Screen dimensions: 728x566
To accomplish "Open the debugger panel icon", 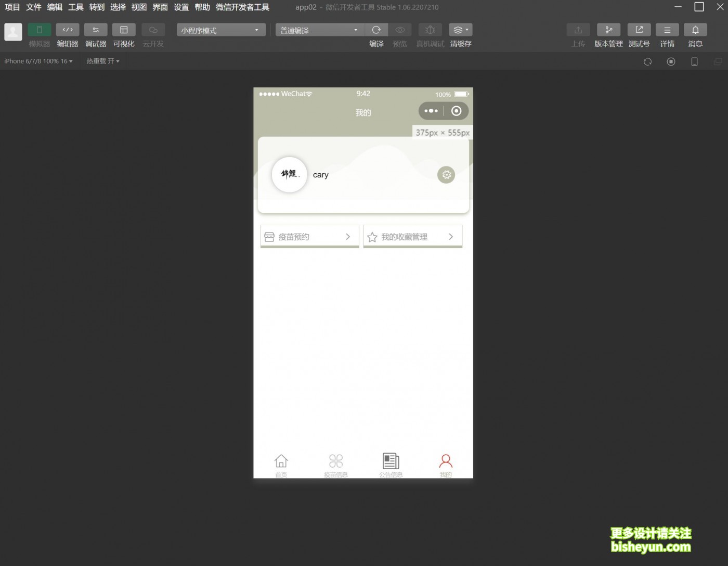I will pos(96,30).
